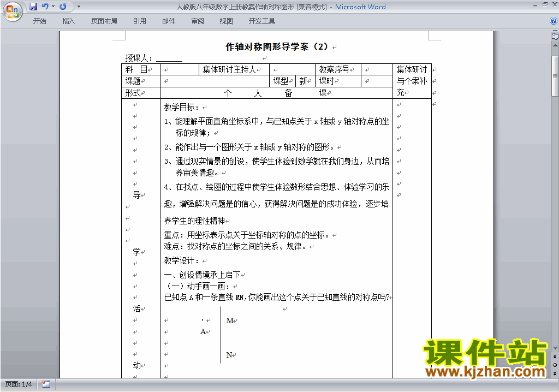Click the character 动 in the left column
The width and height of the screenshot is (559, 392).
pos(137,366)
